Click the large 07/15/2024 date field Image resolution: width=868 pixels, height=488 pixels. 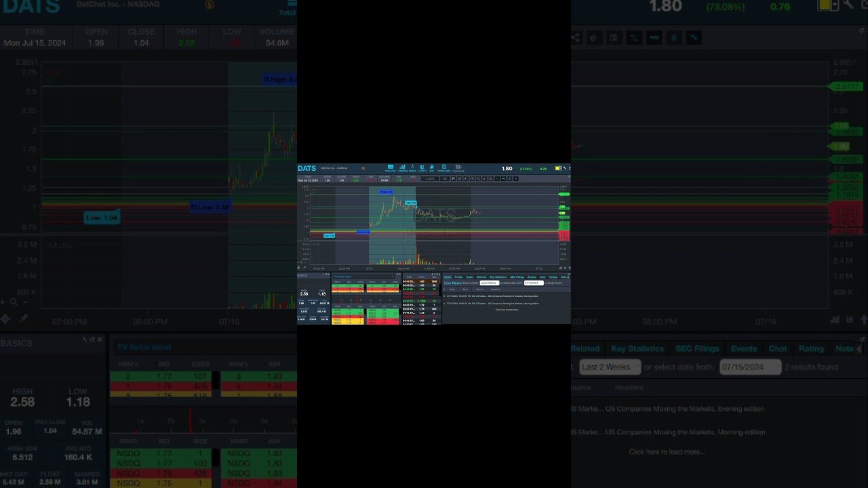[x=750, y=367]
